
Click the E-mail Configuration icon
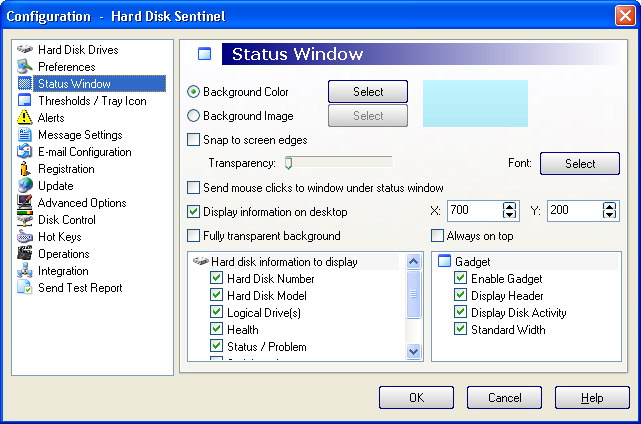point(25,151)
